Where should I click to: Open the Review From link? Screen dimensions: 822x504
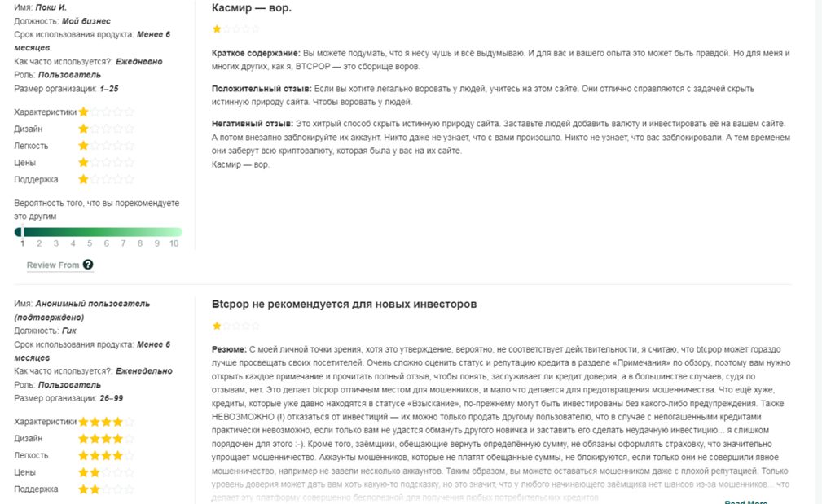point(53,265)
